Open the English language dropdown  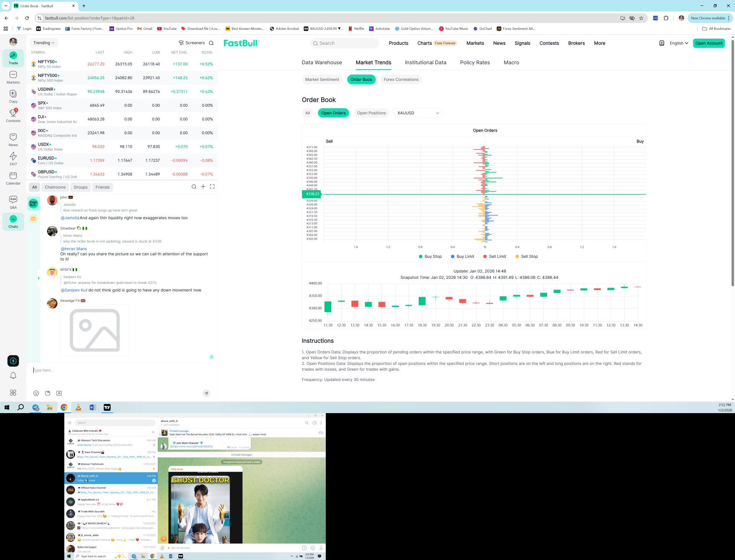coord(679,43)
